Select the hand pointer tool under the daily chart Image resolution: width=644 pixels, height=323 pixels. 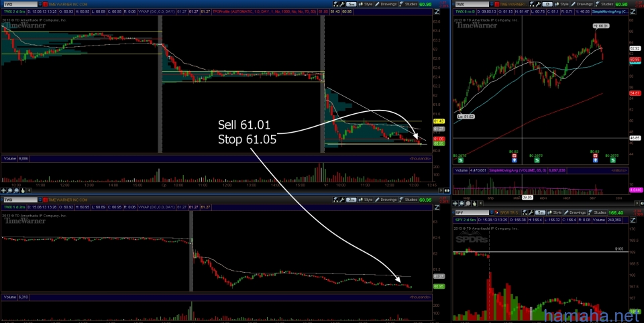click(474, 203)
